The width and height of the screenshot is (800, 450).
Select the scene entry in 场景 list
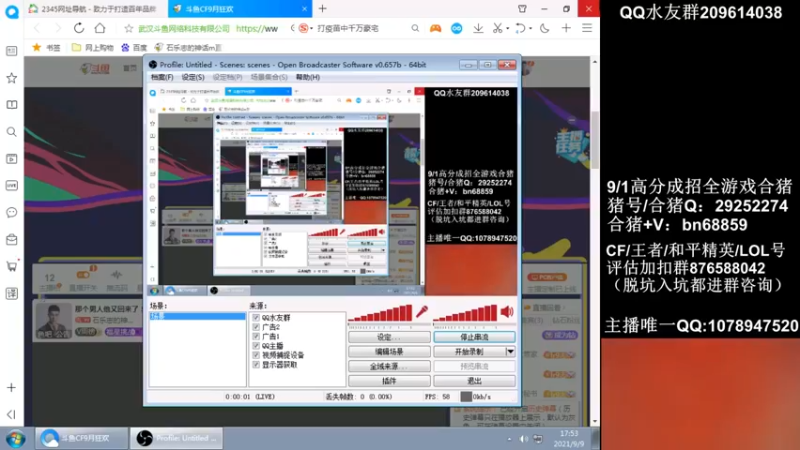[x=197, y=316]
